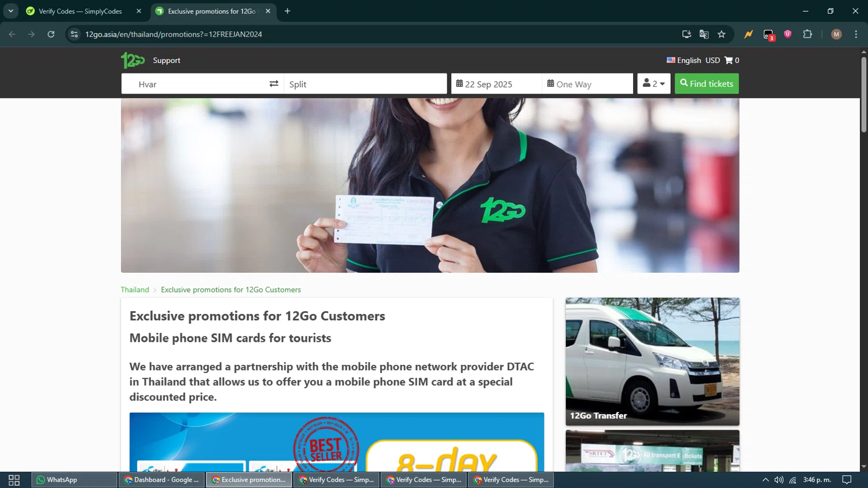Viewport: 868px width, 488px height.
Task: Open Windows notification center icon
Action: point(847,480)
